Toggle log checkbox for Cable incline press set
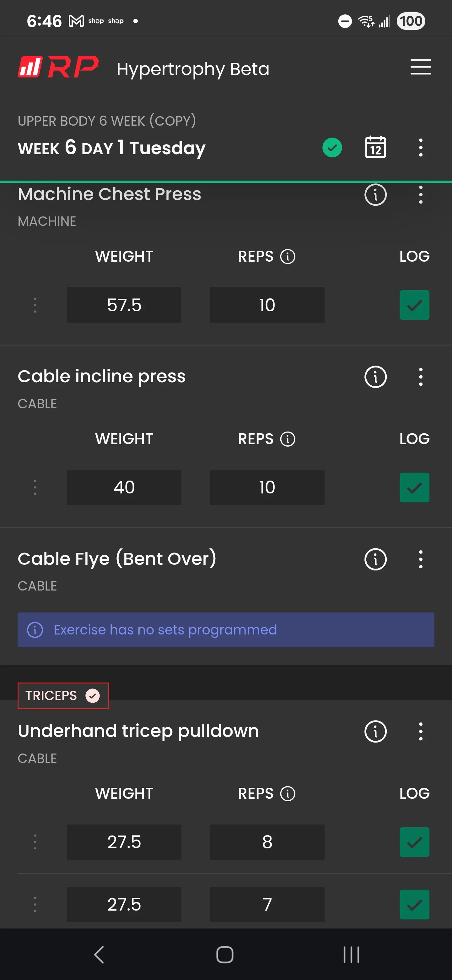This screenshot has height=980, width=452. click(414, 487)
